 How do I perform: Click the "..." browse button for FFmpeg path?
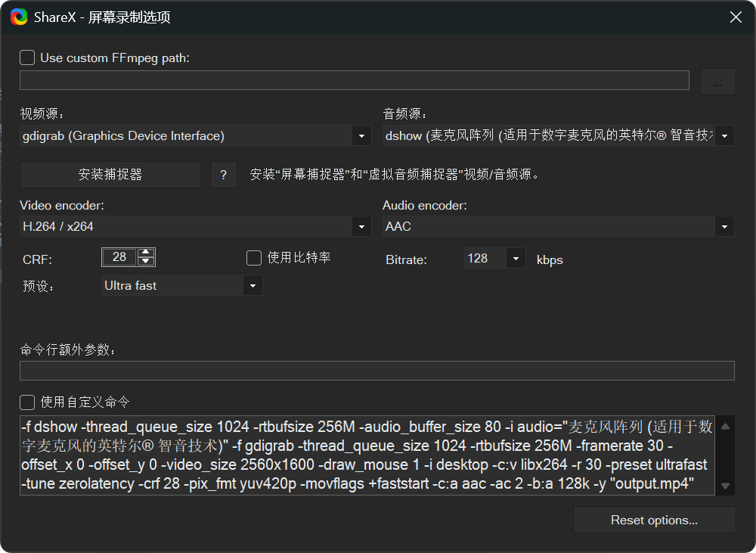[x=717, y=80]
